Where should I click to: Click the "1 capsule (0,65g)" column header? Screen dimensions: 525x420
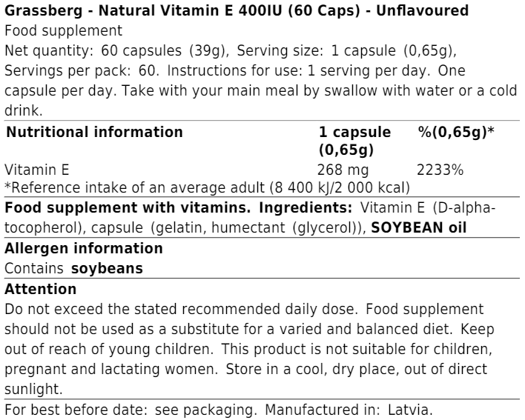coord(354,141)
